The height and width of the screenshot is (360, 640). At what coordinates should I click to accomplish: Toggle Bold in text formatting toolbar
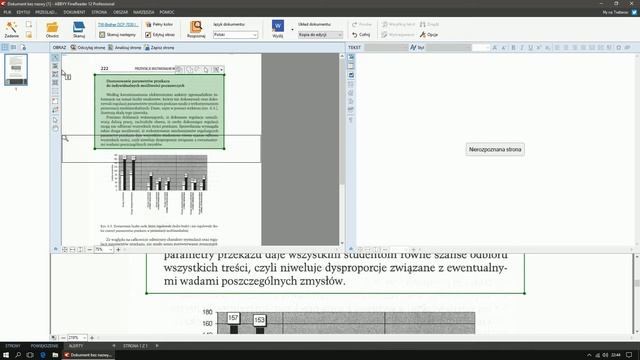(x=513, y=48)
